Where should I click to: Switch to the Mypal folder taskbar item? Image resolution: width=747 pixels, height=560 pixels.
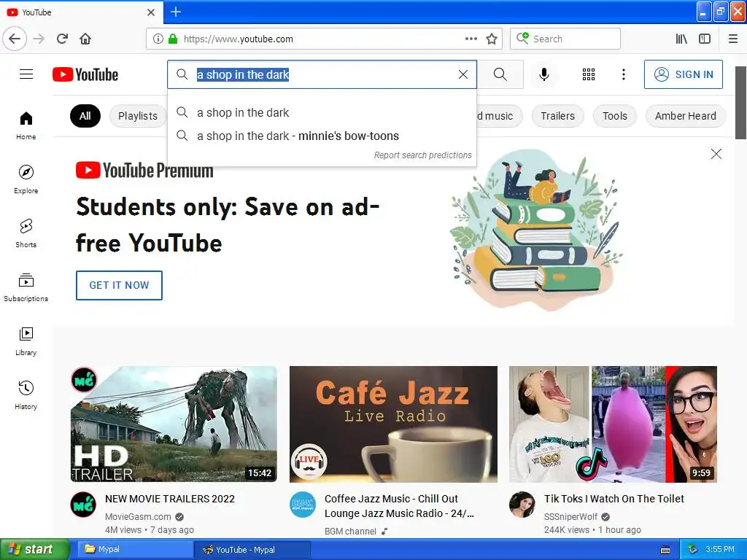[133, 550]
